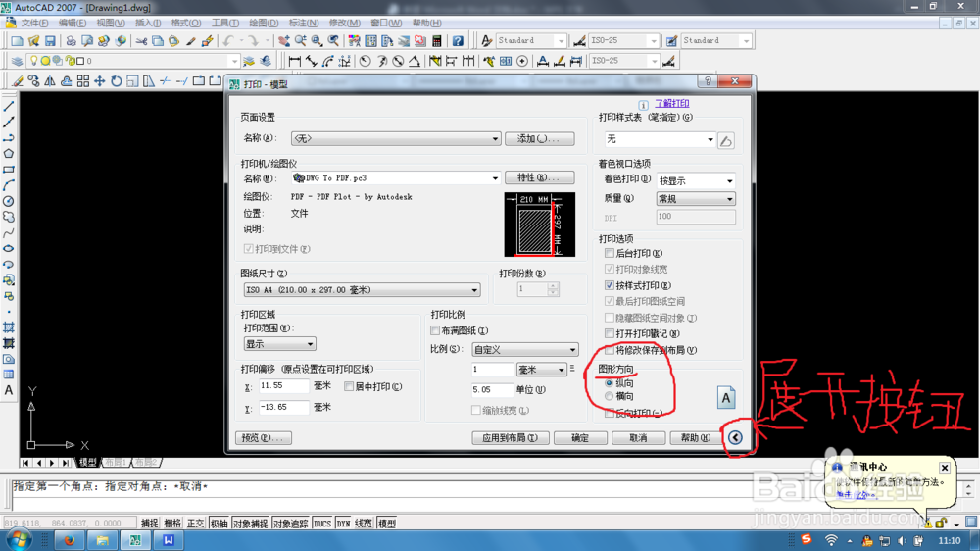Click the Y offset input field showing -13.65
The image size is (980, 551).
tap(284, 407)
